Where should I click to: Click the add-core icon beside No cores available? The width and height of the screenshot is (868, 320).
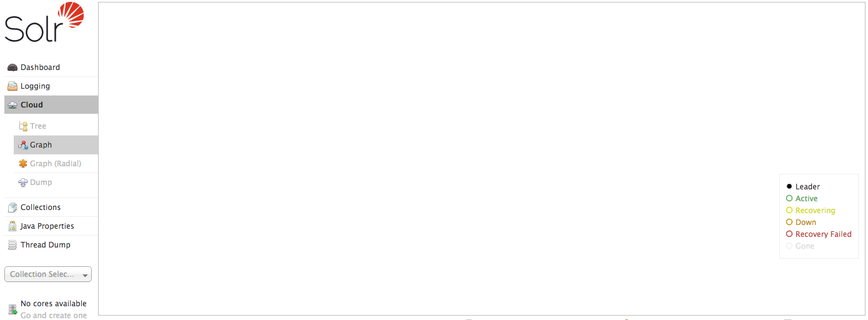coord(12,309)
